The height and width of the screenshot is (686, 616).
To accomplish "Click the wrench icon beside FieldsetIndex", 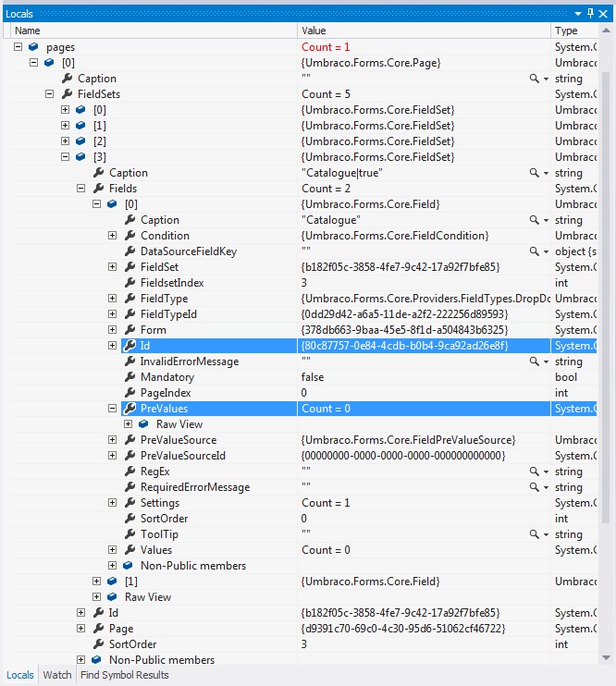I will [129, 282].
